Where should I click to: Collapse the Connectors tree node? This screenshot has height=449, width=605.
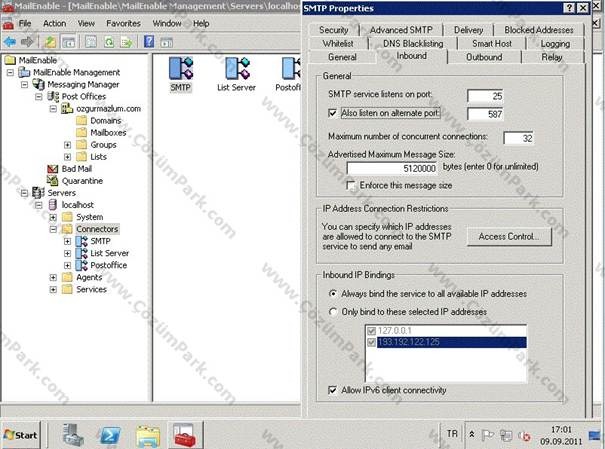53,229
